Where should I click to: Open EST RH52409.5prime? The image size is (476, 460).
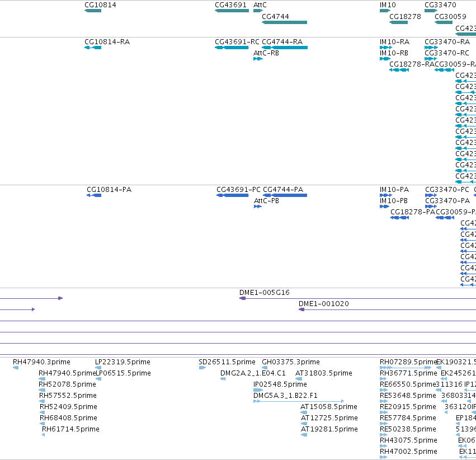pyautogui.click(x=43, y=412)
